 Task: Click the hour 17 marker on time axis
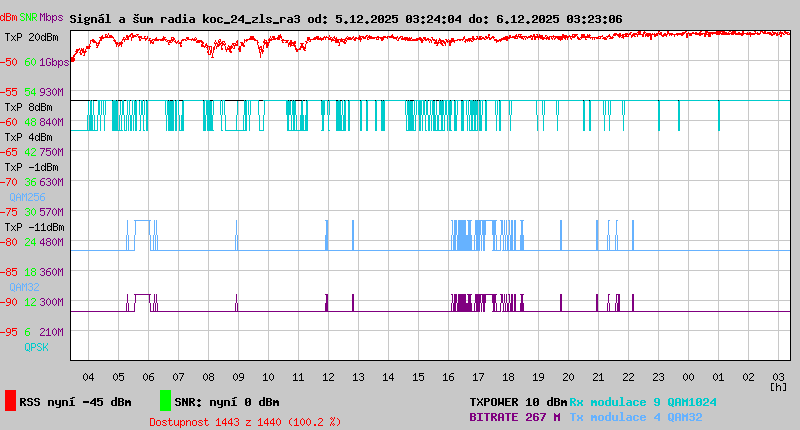click(x=478, y=377)
